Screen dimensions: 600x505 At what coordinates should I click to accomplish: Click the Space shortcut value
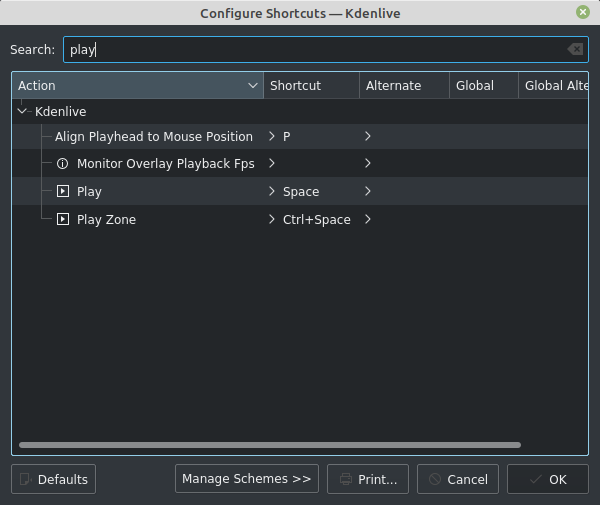pos(301,192)
